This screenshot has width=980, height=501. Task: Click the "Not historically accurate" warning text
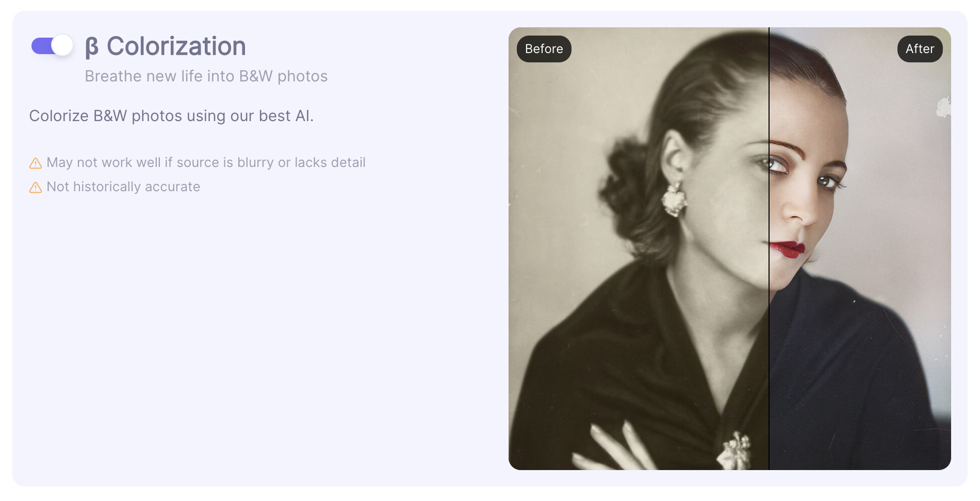point(123,187)
